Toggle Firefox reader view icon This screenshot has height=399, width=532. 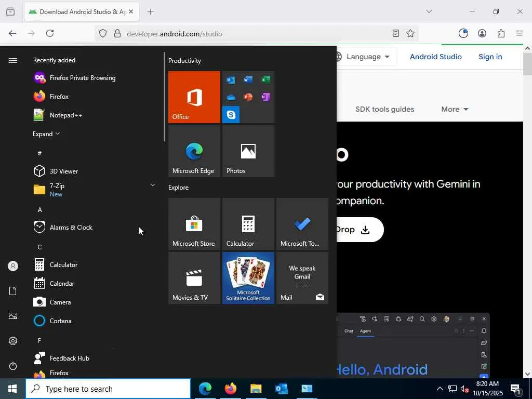[x=395, y=33]
